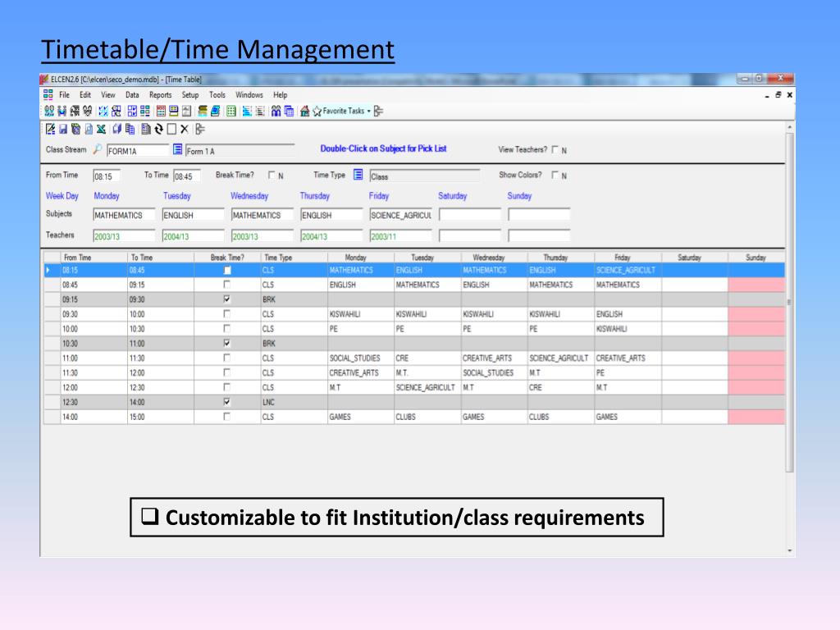Uncheck Break Time for the 09:15 row

[x=226, y=299]
